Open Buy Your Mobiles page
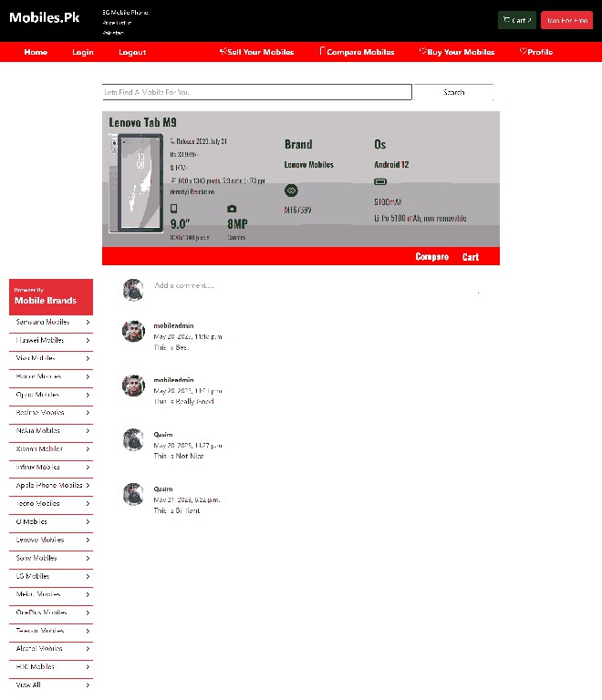Image resolution: width=602 pixels, height=700 pixels. click(457, 52)
